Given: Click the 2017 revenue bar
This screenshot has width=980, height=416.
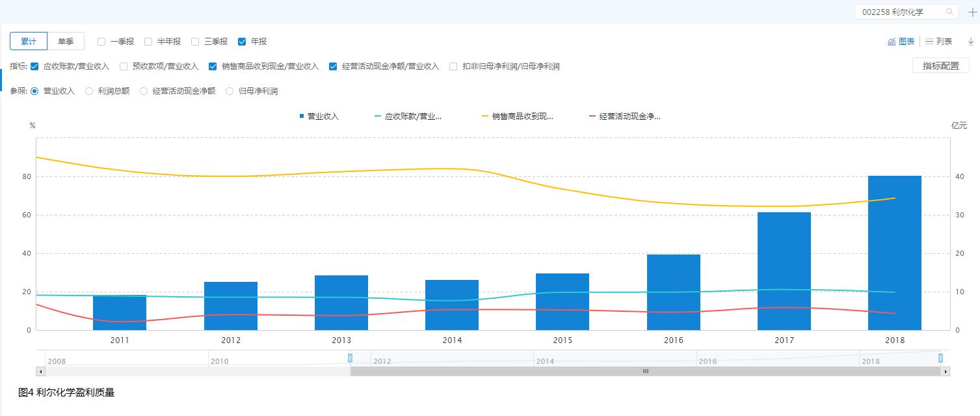Looking at the screenshot, I should click(784, 271).
